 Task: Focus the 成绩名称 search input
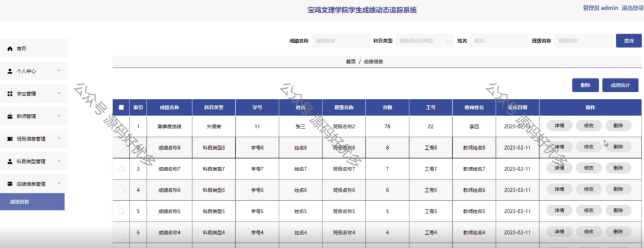pyautogui.click(x=340, y=41)
